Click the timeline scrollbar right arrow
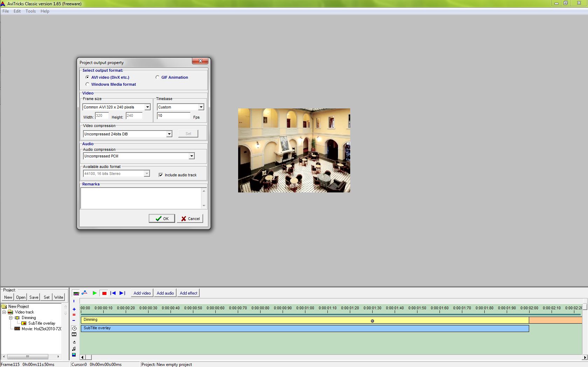588x367 pixels. pos(585,357)
